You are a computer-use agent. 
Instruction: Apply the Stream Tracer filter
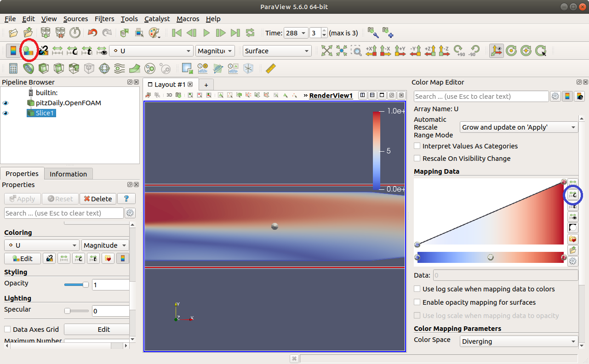pyautogui.click(x=120, y=68)
